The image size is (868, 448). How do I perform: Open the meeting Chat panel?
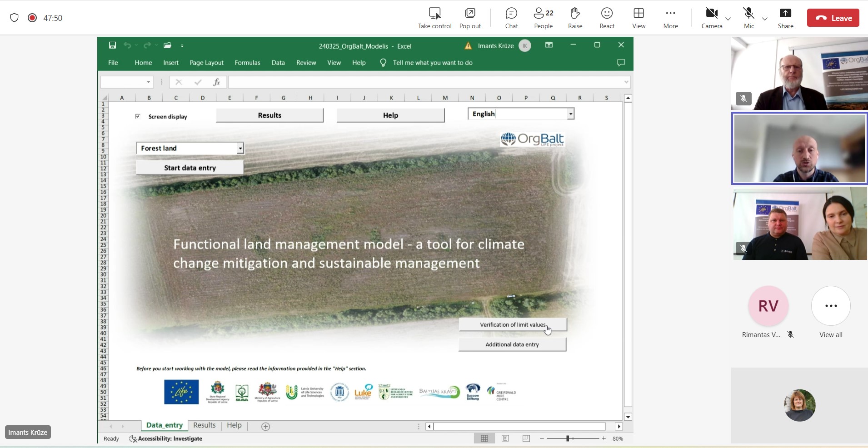tap(511, 18)
